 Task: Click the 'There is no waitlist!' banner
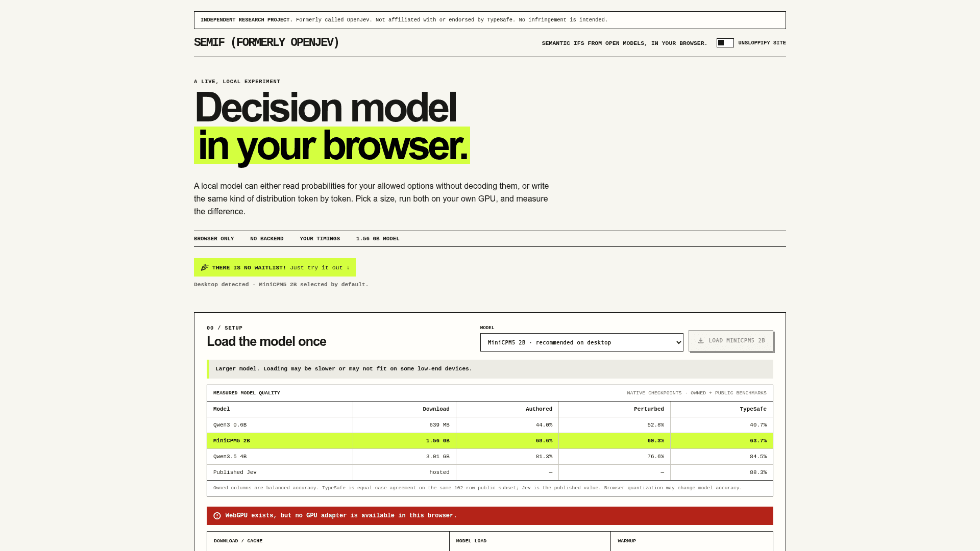(x=275, y=267)
